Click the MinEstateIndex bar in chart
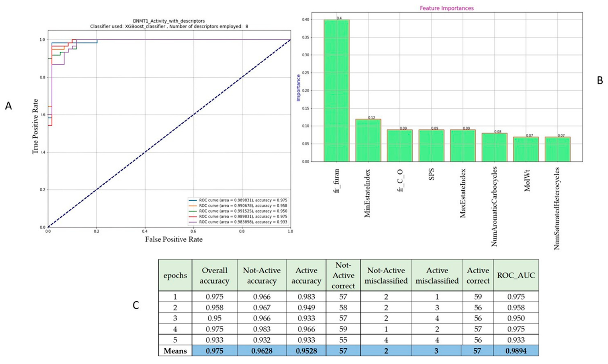608x364 pixels. (x=368, y=140)
